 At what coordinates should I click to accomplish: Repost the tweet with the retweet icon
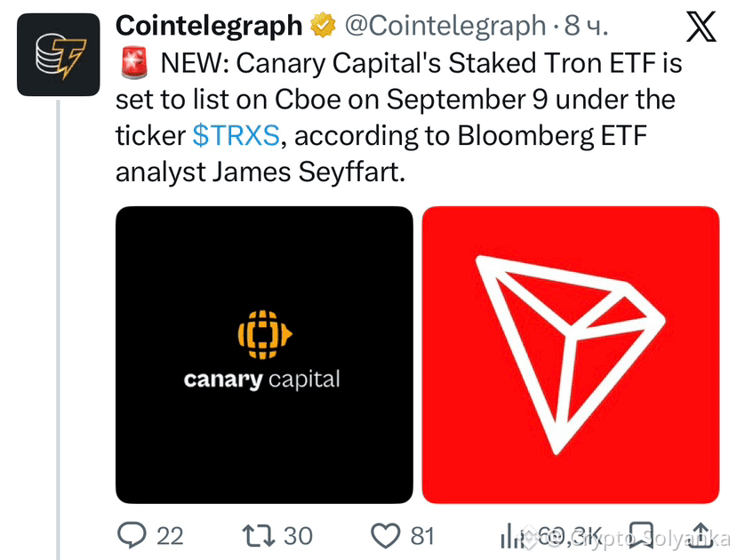tap(259, 536)
